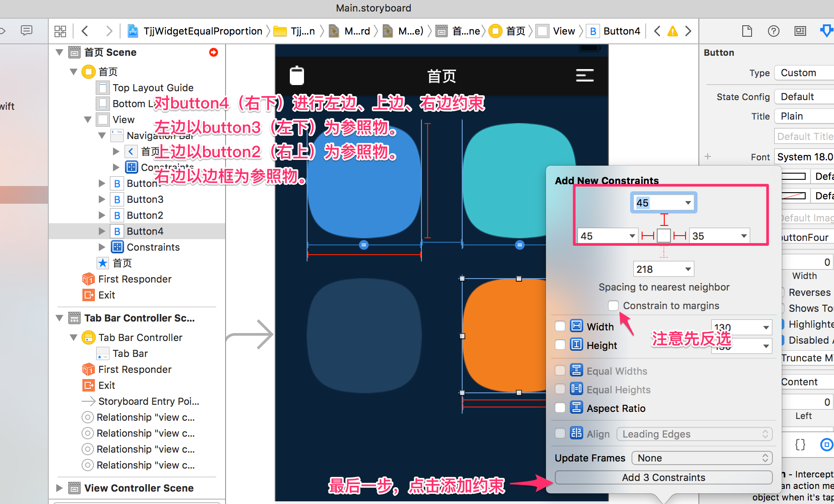Enable the Width constraint checkbox
This screenshot has width=834, height=504.
[x=560, y=326]
